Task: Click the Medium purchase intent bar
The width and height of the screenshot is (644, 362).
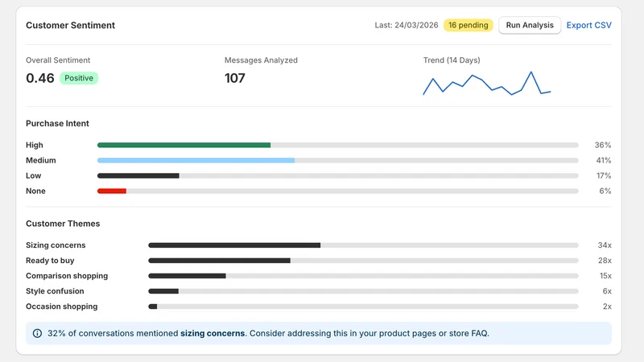Action: (337, 160)
